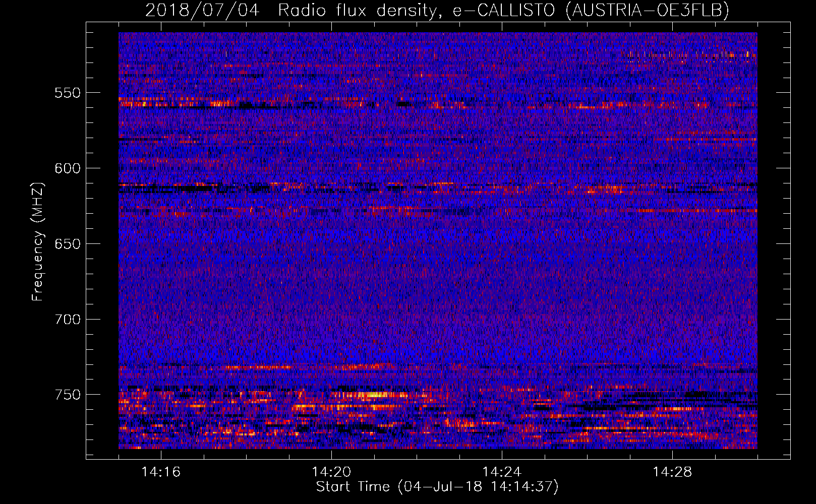Viewport: 816px width, 504px height.
Task: Click the 14:28 time tick label
Action: 672,472
